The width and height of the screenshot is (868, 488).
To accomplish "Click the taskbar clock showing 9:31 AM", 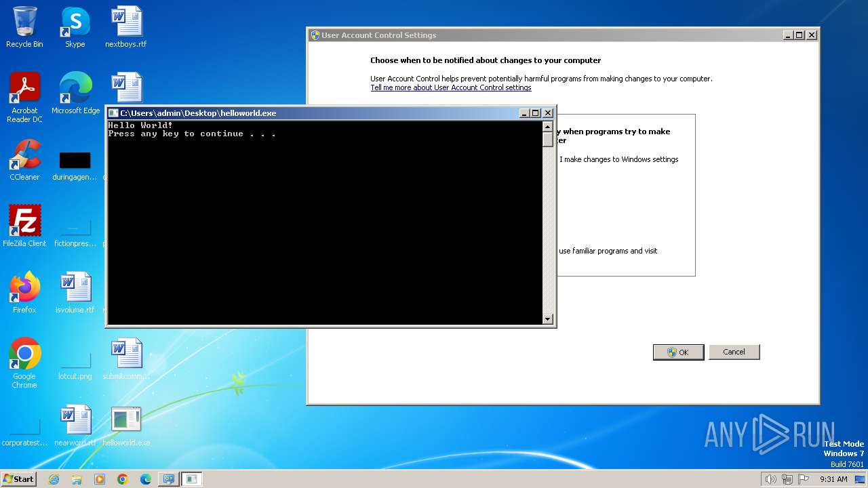I will coord(833,479).
